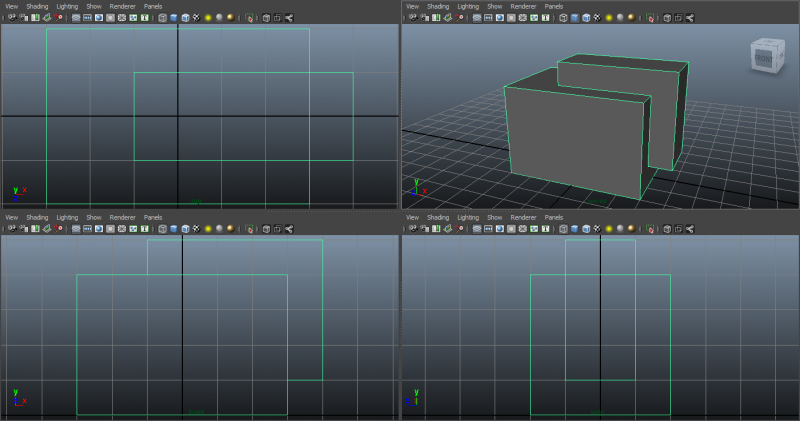Open Shading menu in top-left viewport
This screenshot has height=421, width=800.
tap(37, 6)
